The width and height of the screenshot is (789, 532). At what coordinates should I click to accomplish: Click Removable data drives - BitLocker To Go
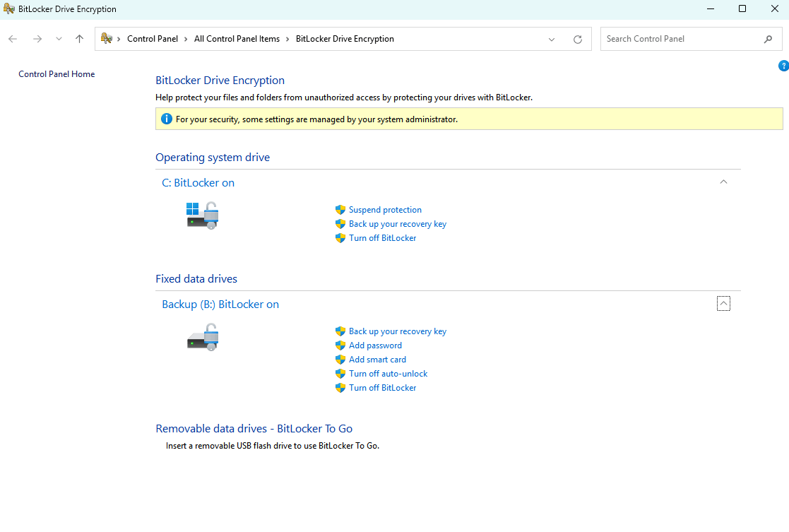point(254,428)
